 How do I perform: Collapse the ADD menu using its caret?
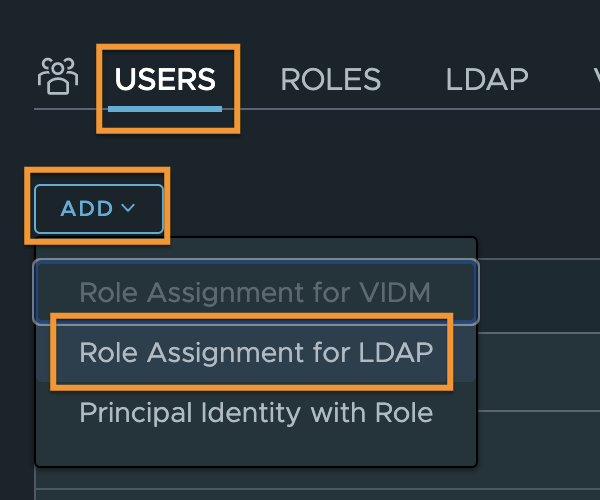click(128, 208)
